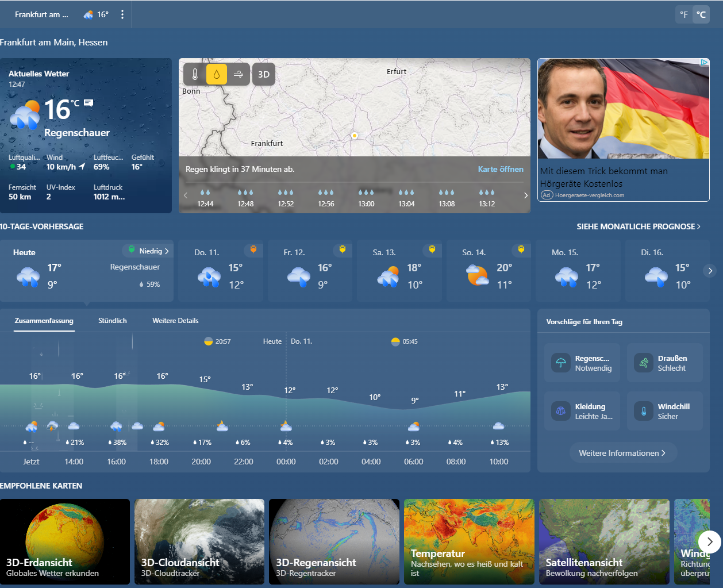Viewport: 723px width, 588px height.
Task: Click the AdChoices icon on the ad
Action: pyautogui.click(x=704, y=62)
